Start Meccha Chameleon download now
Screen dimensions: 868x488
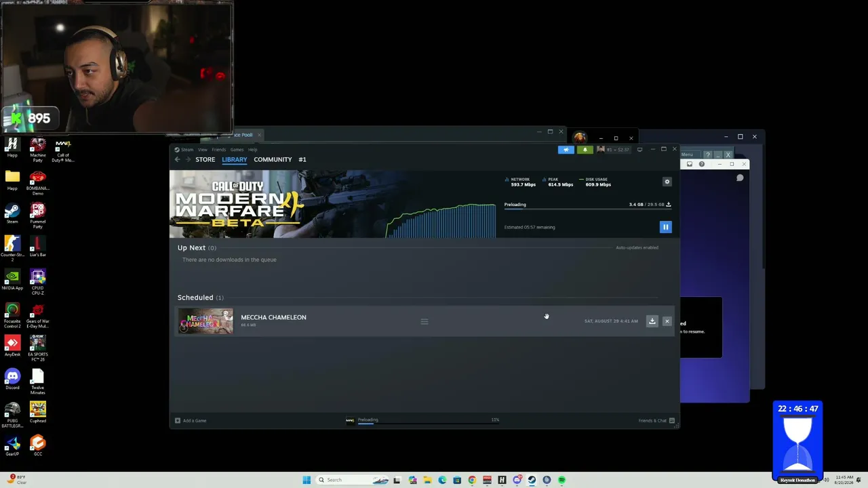[x=652, y=321]
